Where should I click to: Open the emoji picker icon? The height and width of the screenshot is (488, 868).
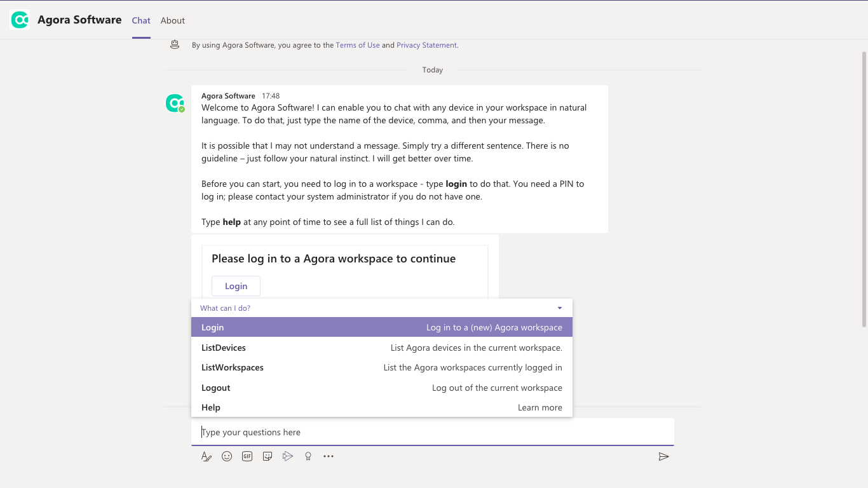pyautogui.click(x=227, y=456)
